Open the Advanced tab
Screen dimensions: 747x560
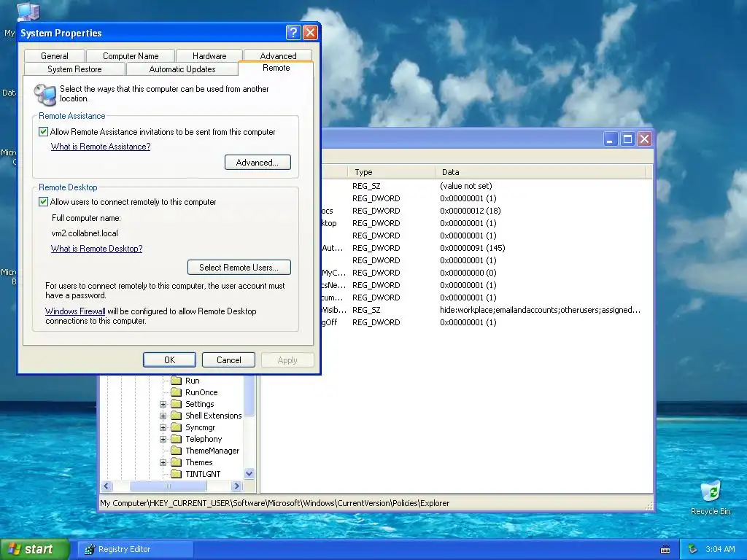coord(278,55)
